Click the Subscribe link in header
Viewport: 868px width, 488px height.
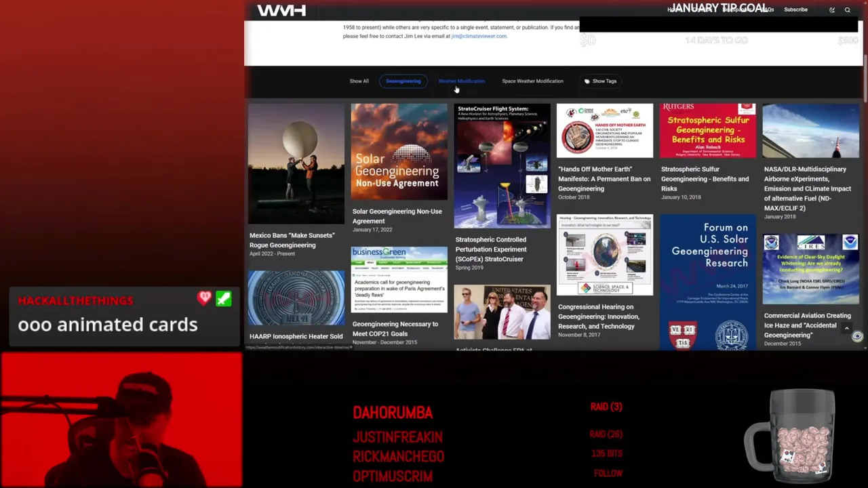pyautogui.click(x=795, y=10)
